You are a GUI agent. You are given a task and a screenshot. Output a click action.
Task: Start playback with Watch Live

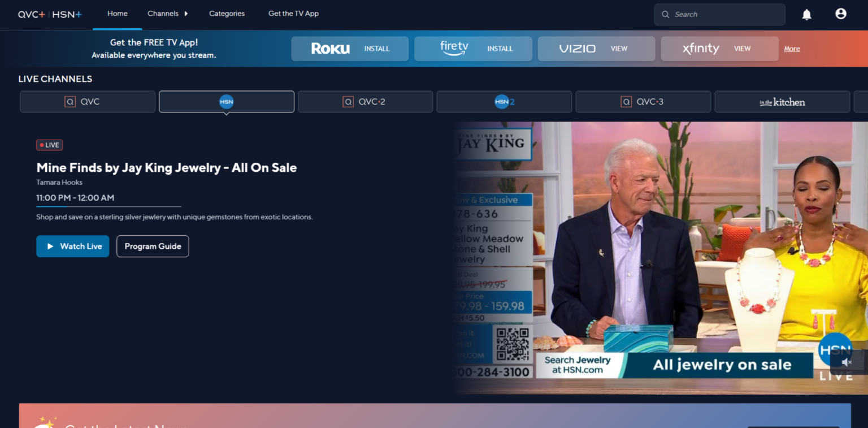73,247
